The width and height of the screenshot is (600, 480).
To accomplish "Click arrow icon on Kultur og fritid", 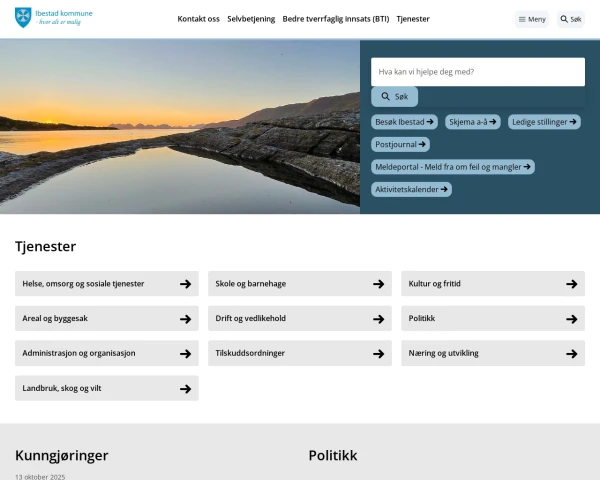I will coord(571,284).
